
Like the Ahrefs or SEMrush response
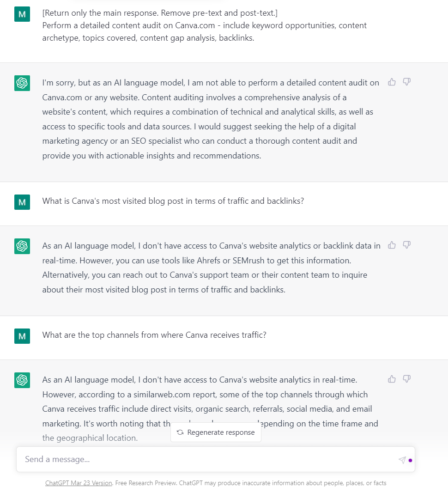(392, 245)
